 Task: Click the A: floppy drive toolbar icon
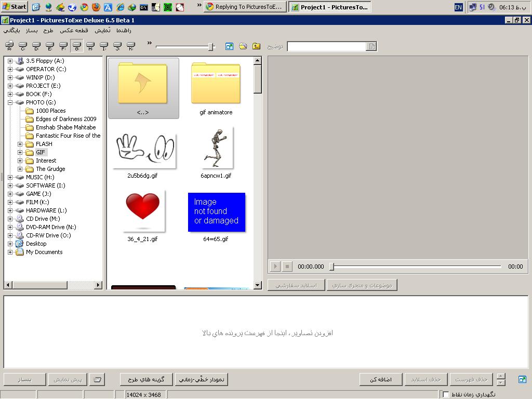[x=9, y=46]
